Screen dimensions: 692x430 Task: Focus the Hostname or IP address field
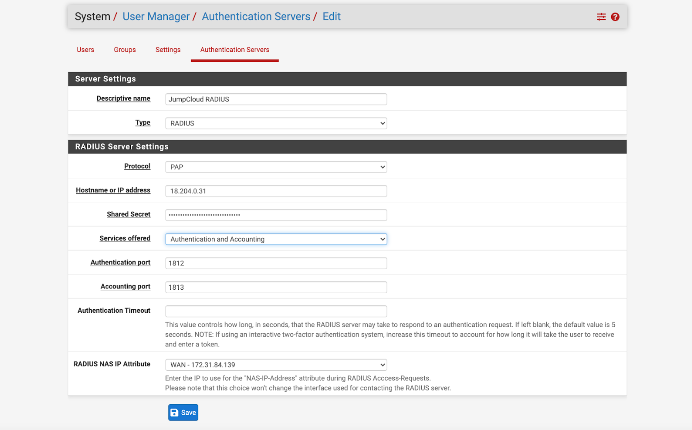click(x=275, y=191)
